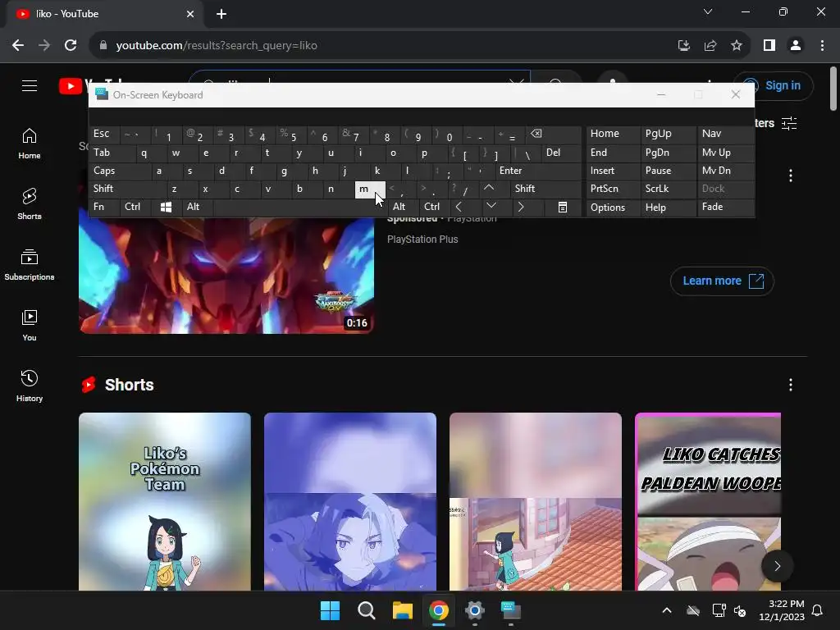
Task: Toggle Chrome side panel
Action: [769, 46]
